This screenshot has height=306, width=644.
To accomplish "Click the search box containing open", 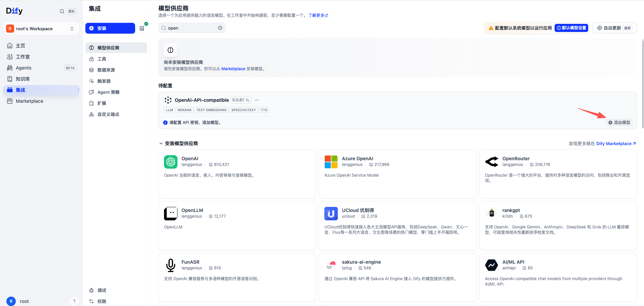I will [x=192, y=28].
